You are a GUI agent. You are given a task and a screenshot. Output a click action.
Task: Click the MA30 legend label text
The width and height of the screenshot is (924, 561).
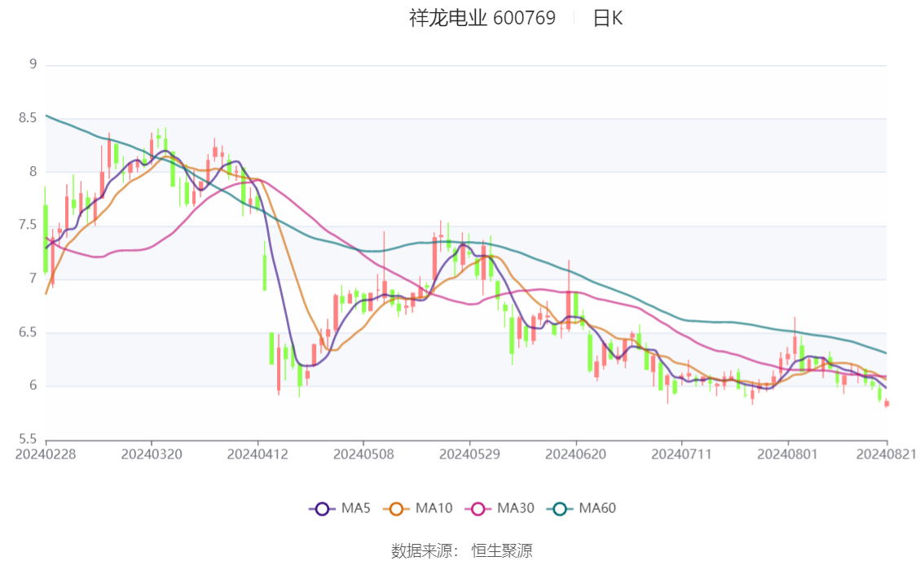pos(516,509)
